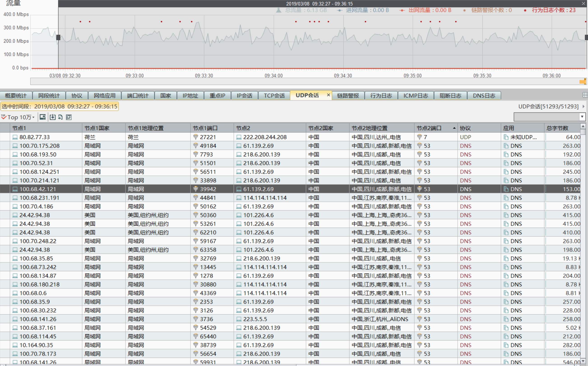This screenshot has width=588, height=366.
Task: Click host icon beside 100.68.0.6
Action: [15, 293]
